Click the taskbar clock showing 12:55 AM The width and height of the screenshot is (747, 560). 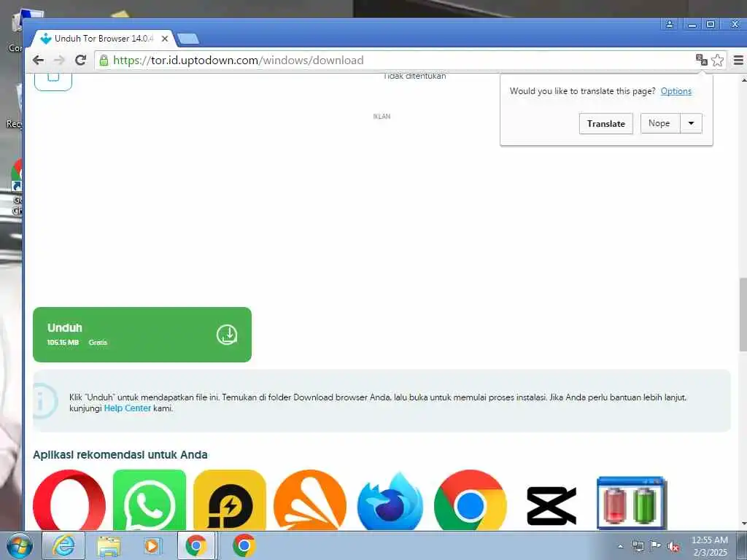(x=710, y=540)
